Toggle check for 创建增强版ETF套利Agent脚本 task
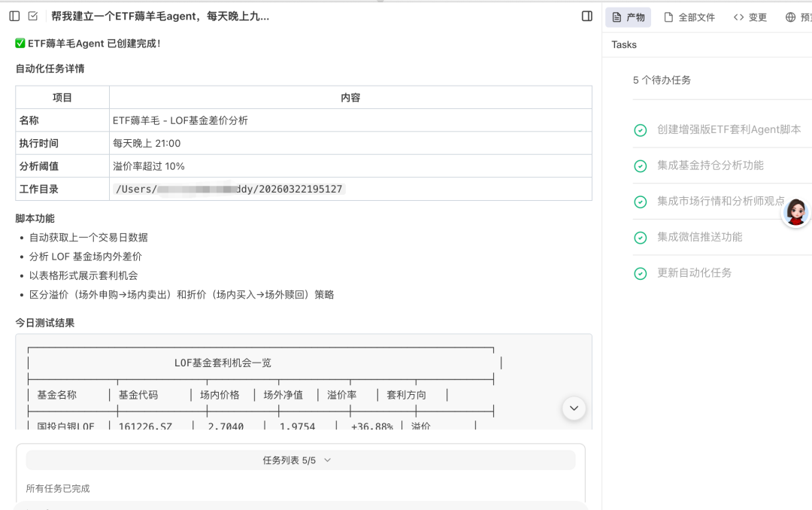Image resolution: width=812 pixels, height=510 pixels. click(641, 130)
